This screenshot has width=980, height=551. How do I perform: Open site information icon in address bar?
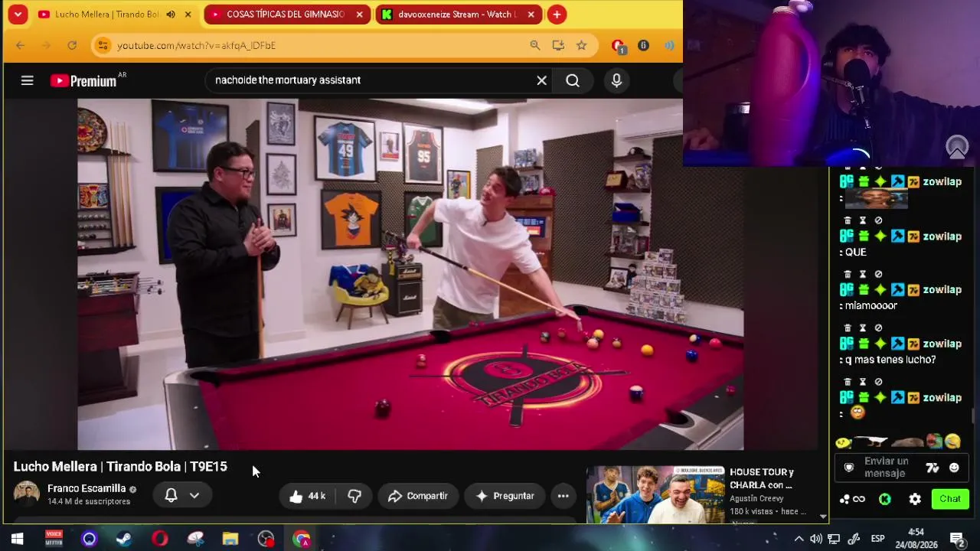(103, 45)
